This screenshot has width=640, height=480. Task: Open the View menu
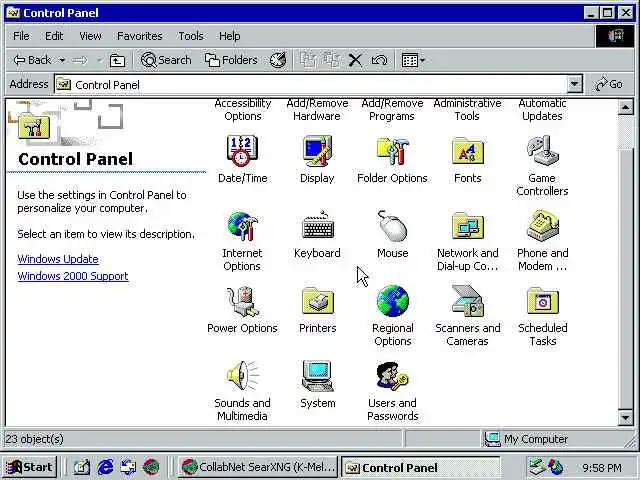[90, 36]
